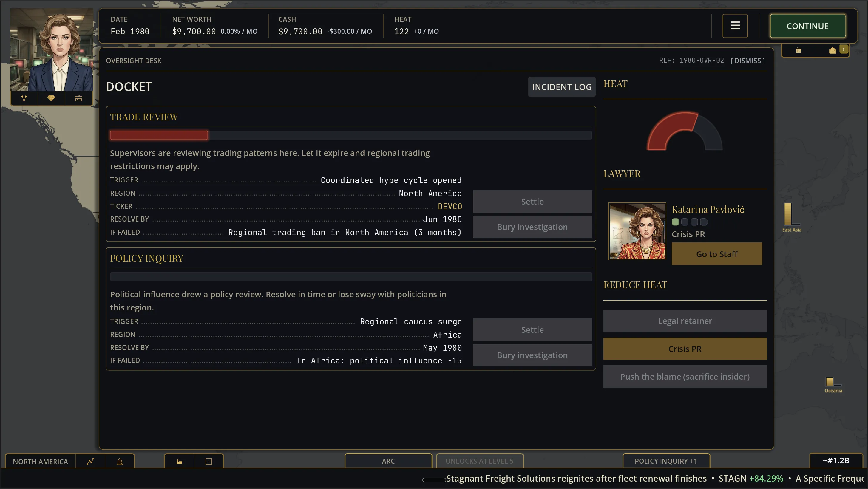This screenshot has height=489, width=868.
Task: Click Settle for the Trade Review
Action: [x=532, y=201]
